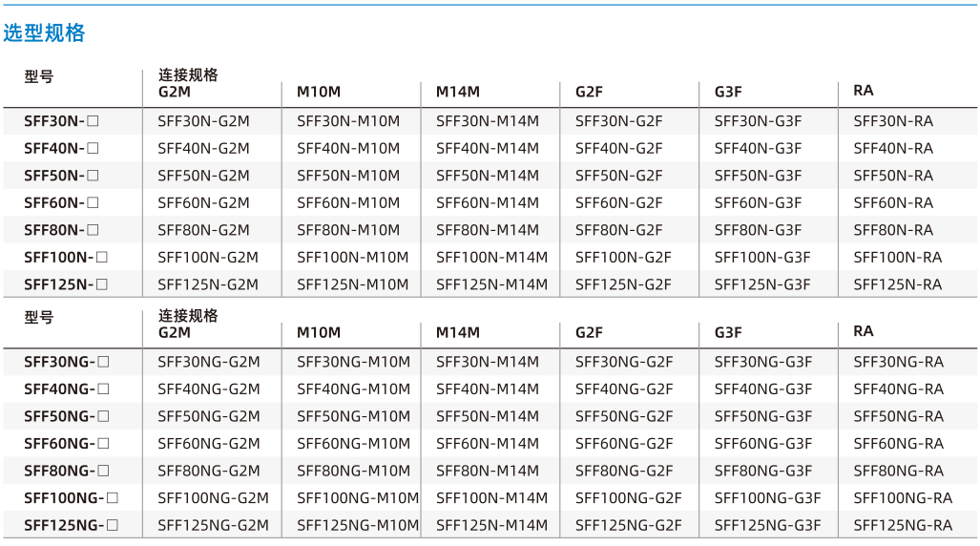Screen dimensions: 980x546
Task: Select the SFF30N-G2M model cell
Action: point(203,121)
